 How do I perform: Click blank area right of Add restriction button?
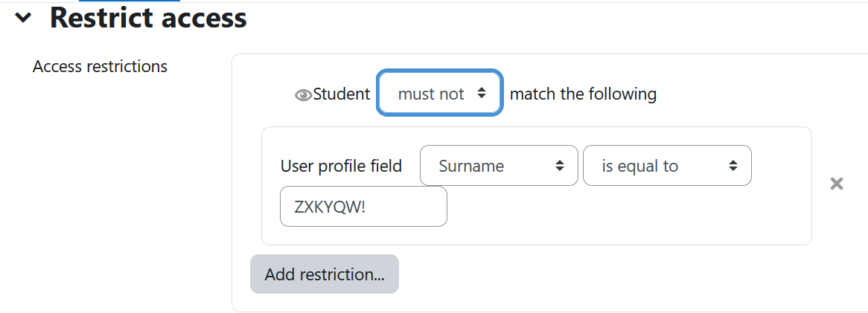click(609, 274)
